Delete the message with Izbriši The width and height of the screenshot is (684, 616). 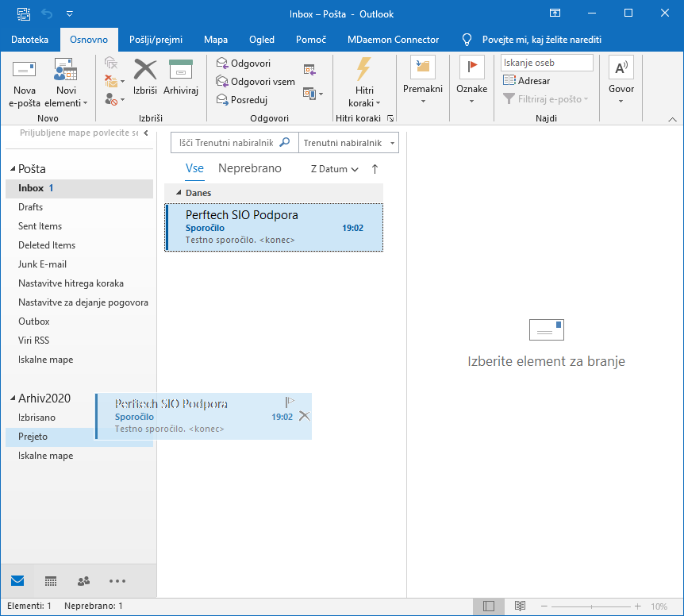(145, 77)
